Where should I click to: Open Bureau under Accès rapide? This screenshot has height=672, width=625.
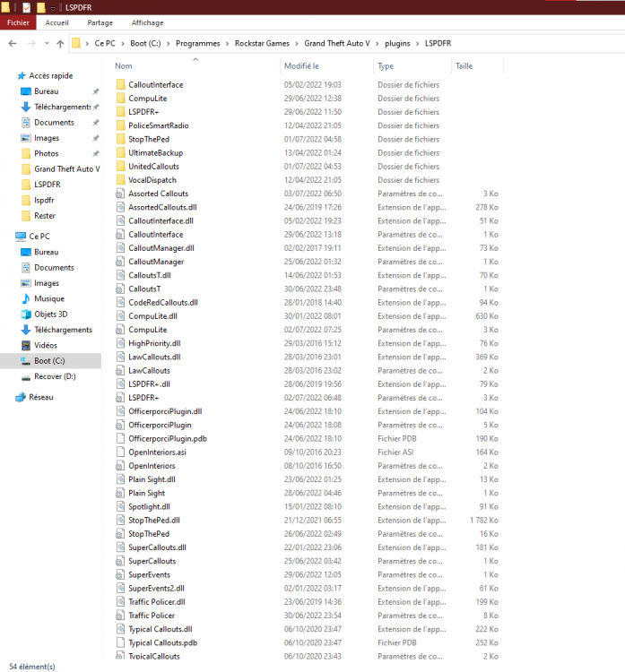[x=47, y=91]
